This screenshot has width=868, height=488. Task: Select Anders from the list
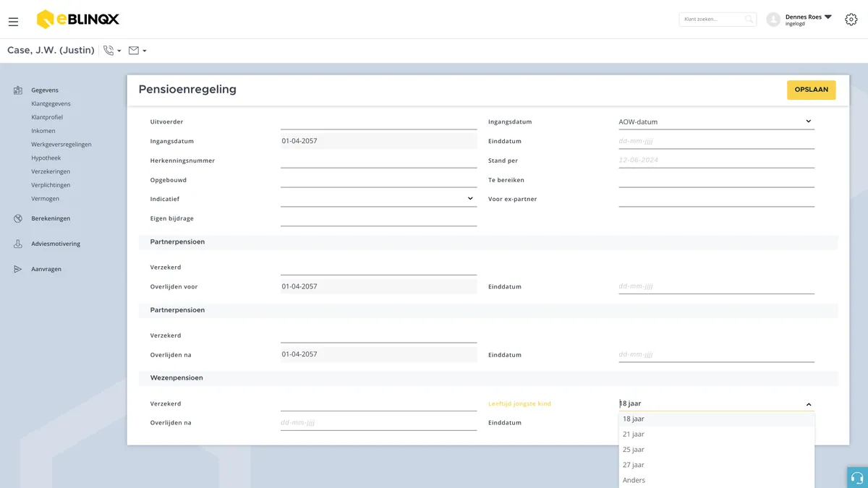[x=717, y=480]
